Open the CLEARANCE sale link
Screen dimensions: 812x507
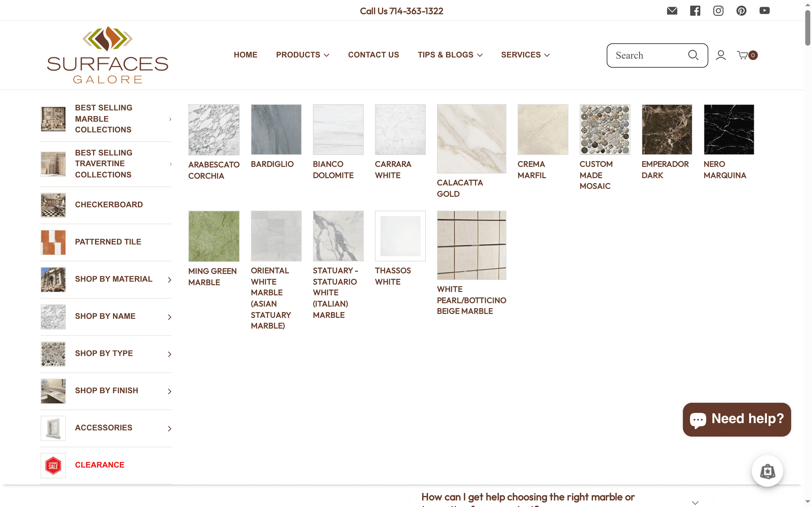(x=99, y=465)
